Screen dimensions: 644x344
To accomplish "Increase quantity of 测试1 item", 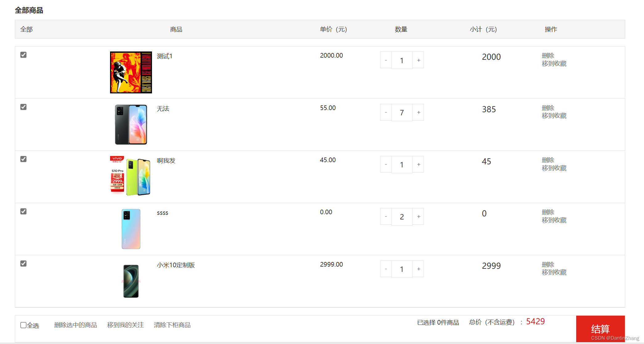I will (x=418, y=60).
